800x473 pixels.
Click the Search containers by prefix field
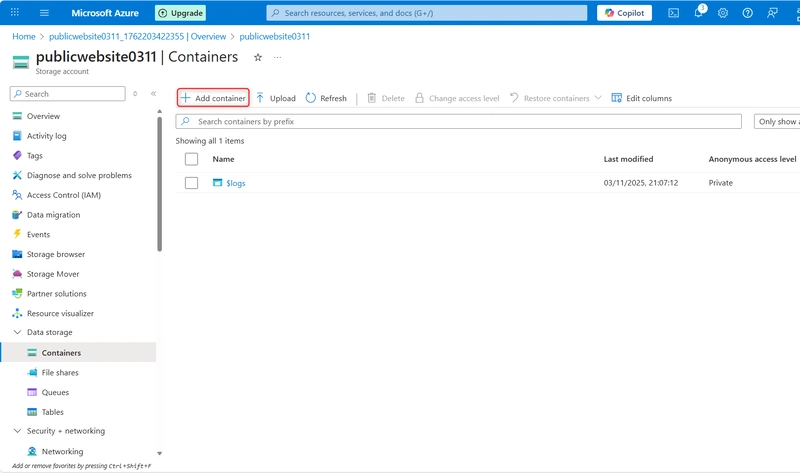pos(460,121)
